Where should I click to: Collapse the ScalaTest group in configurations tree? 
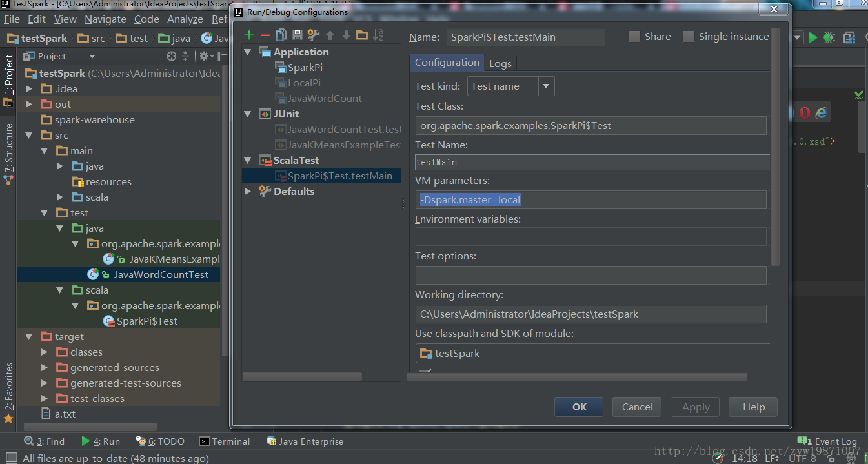[248, 161]
